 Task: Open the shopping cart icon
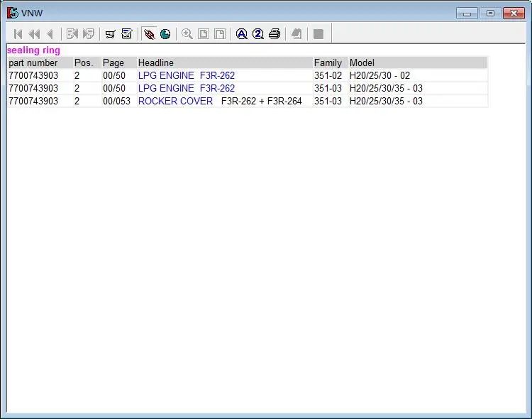click(x=110, y=34)
